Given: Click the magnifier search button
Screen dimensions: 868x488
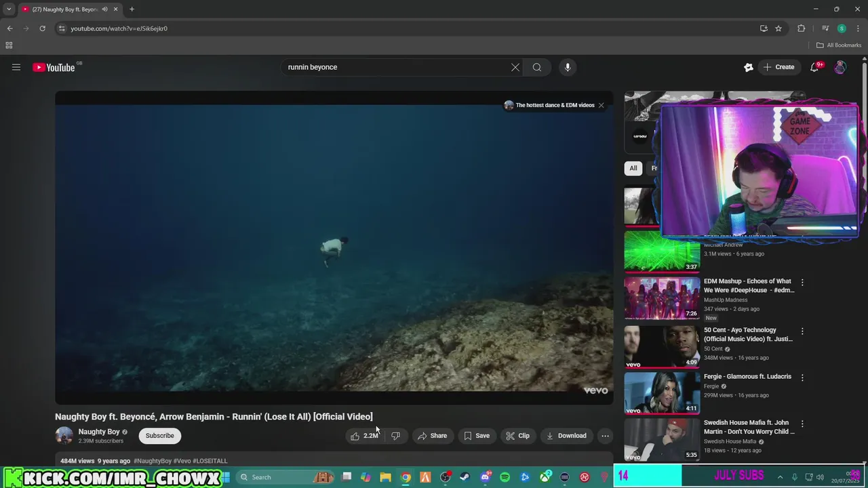Looking at the screenshot, I should pyautogui.click(x=537, y=67).
